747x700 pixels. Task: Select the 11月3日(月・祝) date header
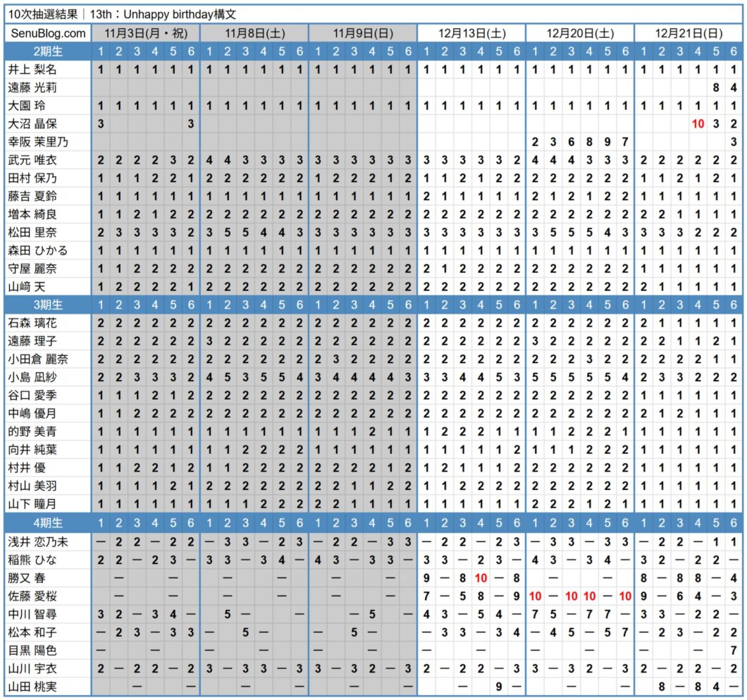(x=146, y=33)
